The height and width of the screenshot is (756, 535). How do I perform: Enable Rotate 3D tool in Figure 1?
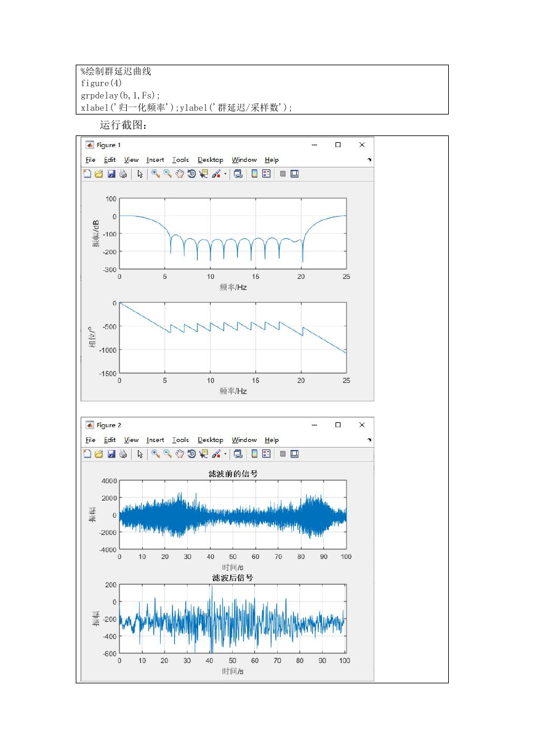click(191, 174)
